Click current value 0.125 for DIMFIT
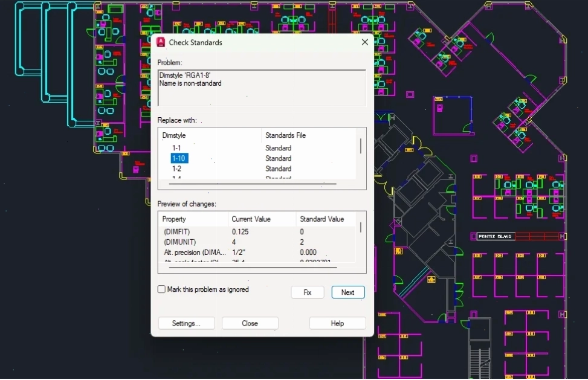588x380 pixels. click(x=240, y=231)
